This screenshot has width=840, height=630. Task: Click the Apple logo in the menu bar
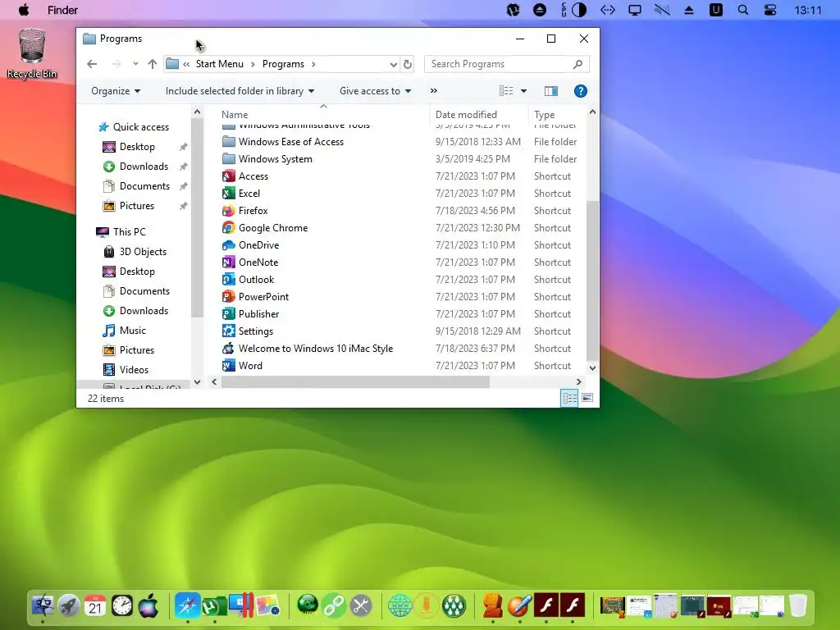(x=24, y=10)
